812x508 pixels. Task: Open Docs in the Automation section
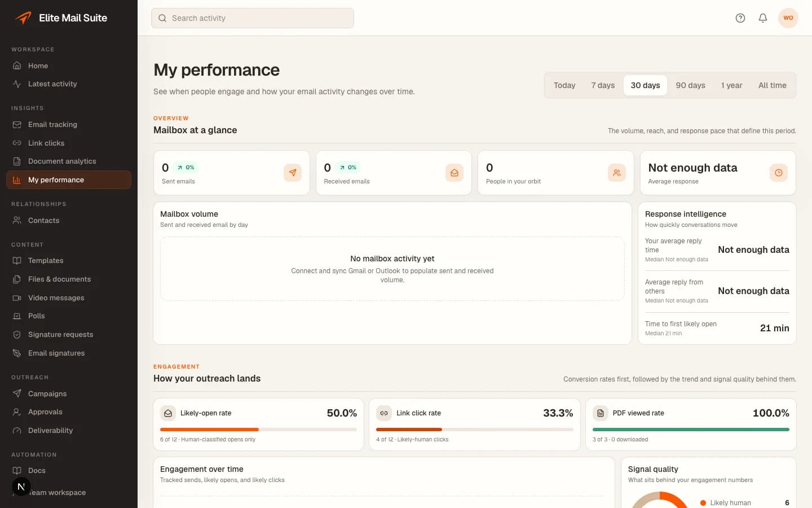tap(69, 471)
